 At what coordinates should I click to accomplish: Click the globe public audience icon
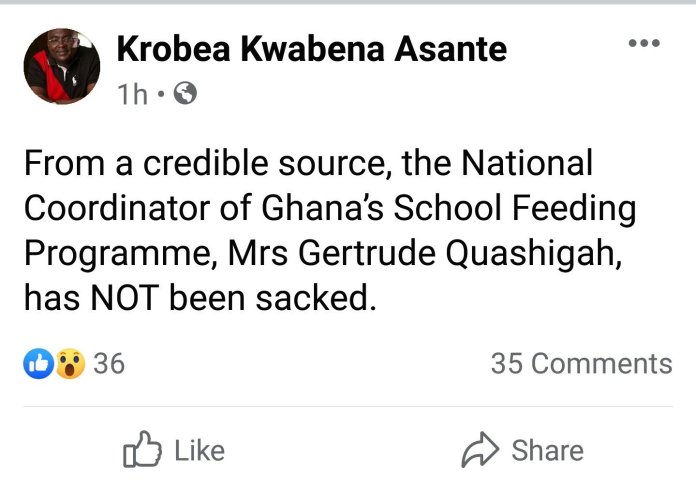click(185, 94)
